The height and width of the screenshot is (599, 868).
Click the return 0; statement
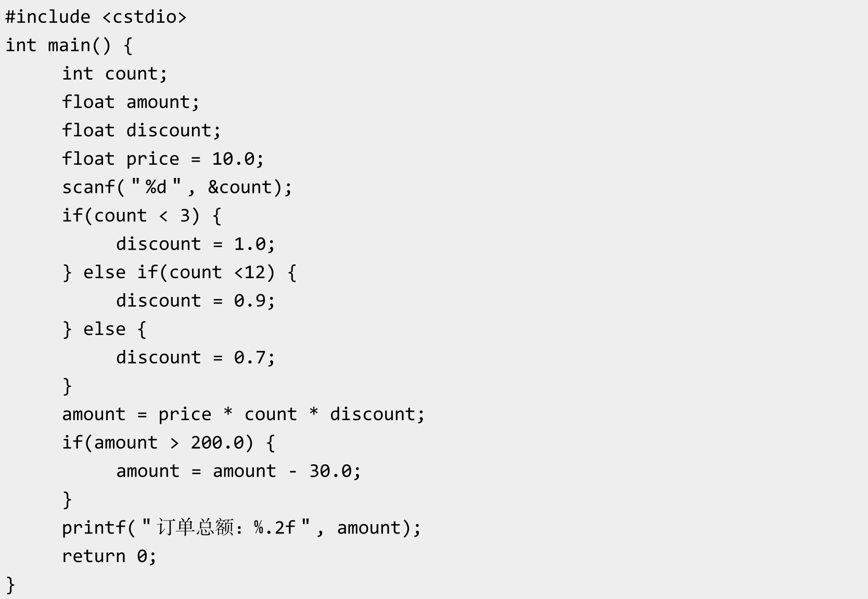coord(109,556)
